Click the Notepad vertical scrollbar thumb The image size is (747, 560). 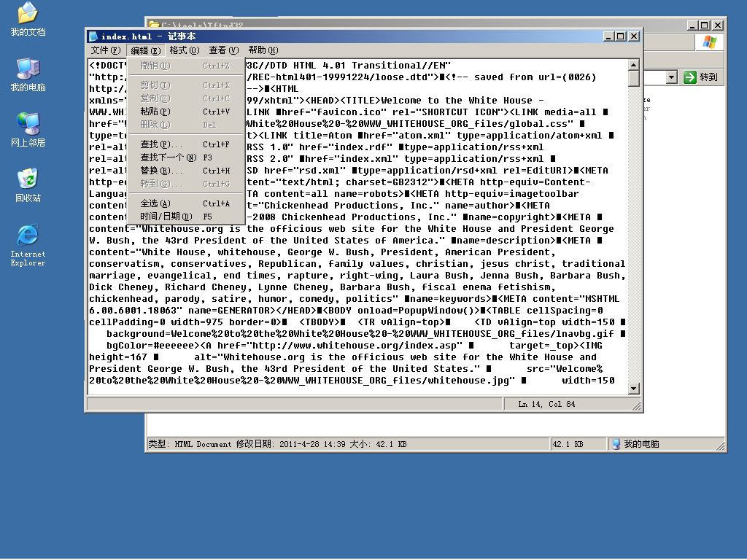click(634, 79)
